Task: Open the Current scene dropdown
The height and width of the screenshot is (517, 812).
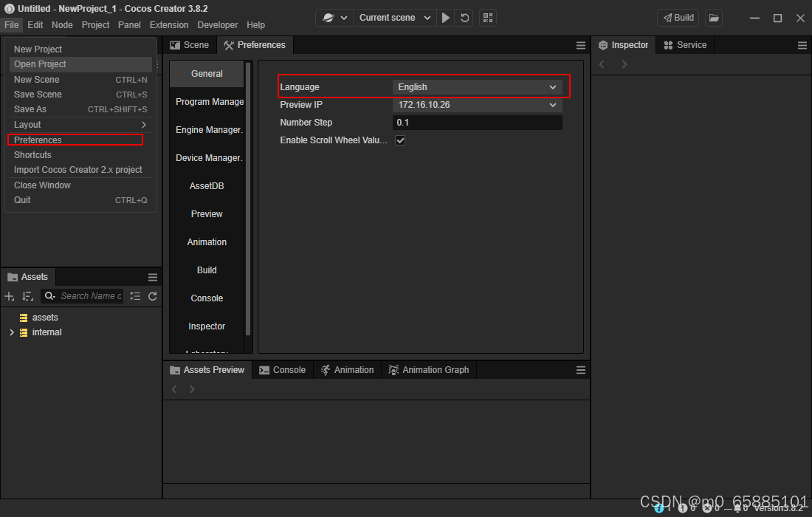Action: click(x=395, y=18)
